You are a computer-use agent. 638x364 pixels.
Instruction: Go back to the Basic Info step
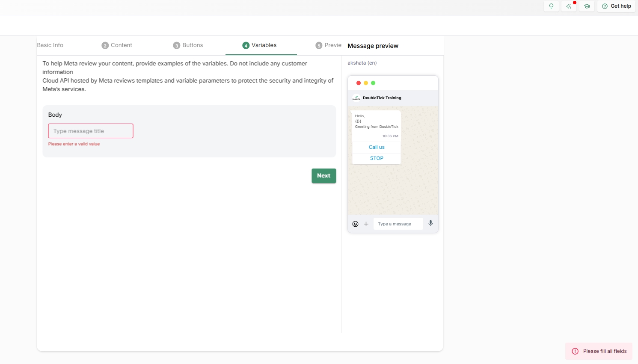coord(50,45)
